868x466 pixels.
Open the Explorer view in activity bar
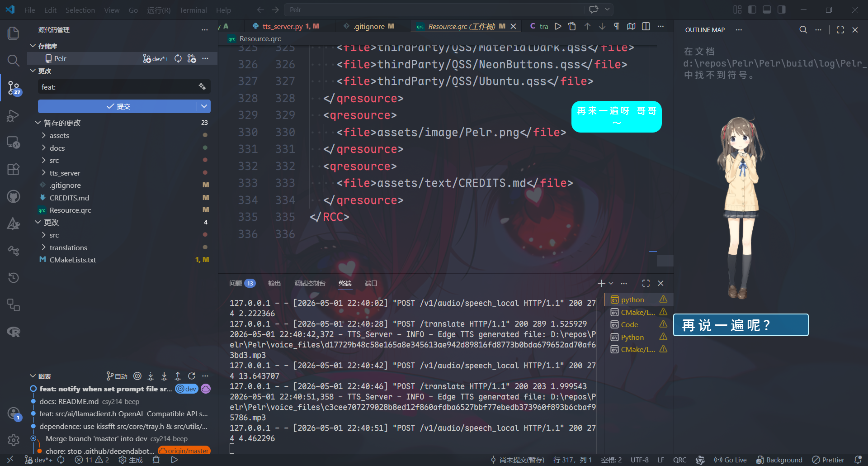coord(14,33)
